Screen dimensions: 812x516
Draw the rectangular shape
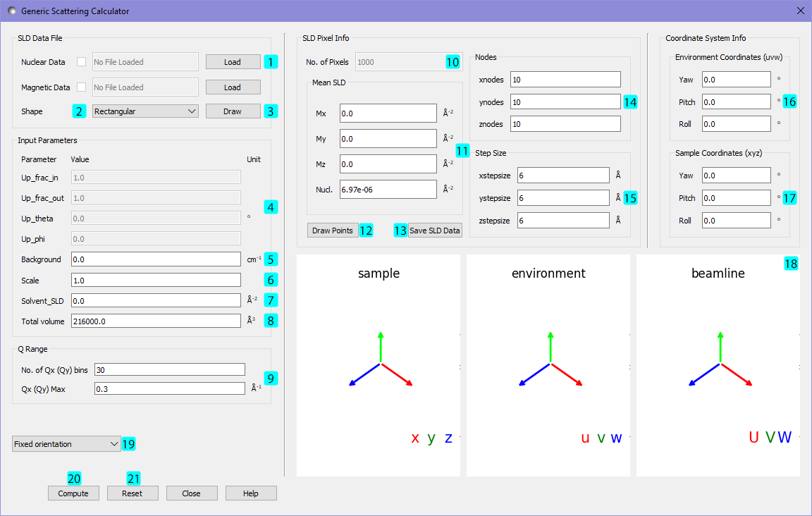(x=233, y=111)
